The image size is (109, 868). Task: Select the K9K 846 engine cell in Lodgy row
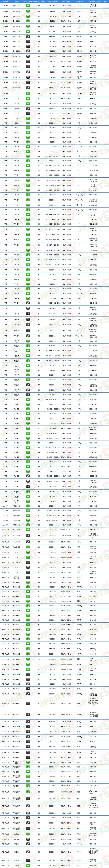click(x=93, y=114)
